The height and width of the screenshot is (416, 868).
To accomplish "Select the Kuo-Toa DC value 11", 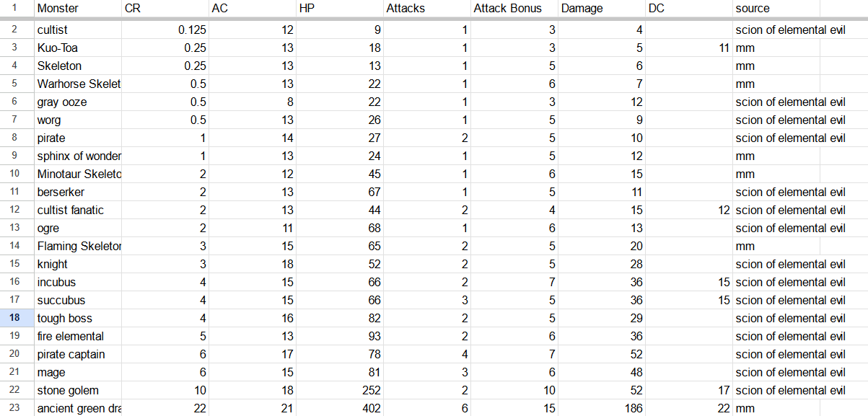I will point(688,48).
